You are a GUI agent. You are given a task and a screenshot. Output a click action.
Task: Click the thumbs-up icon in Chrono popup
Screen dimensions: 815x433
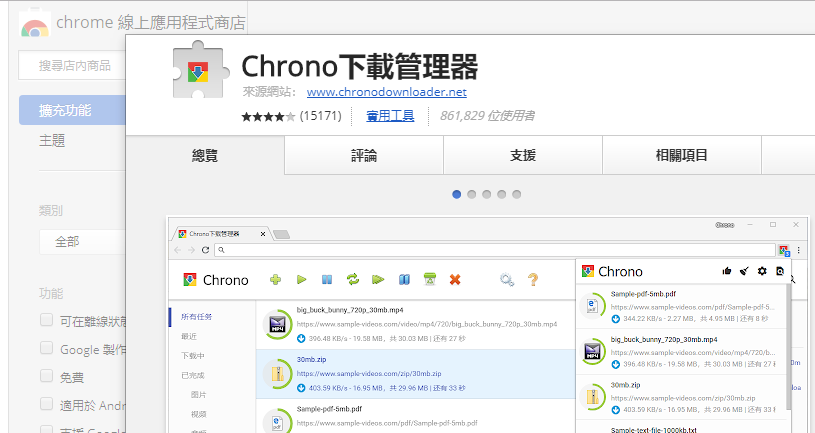pos(727,271)
